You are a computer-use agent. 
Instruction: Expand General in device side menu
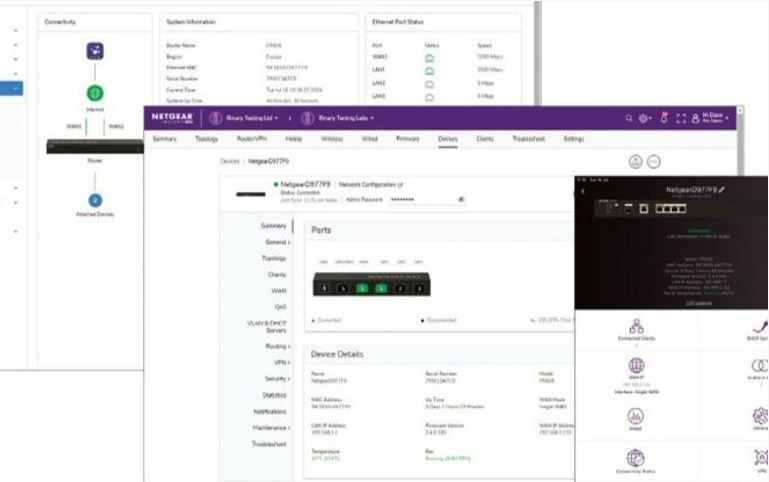(278, 242)
